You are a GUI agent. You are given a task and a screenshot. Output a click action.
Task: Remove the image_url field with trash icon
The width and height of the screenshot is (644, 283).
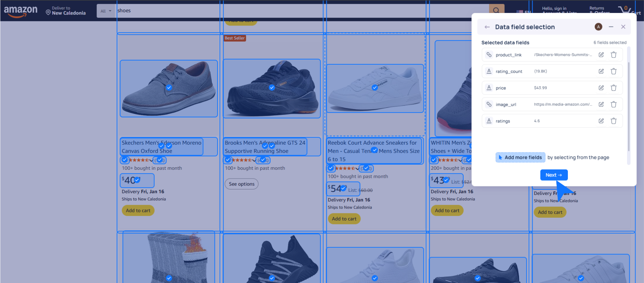pos(613,104)
